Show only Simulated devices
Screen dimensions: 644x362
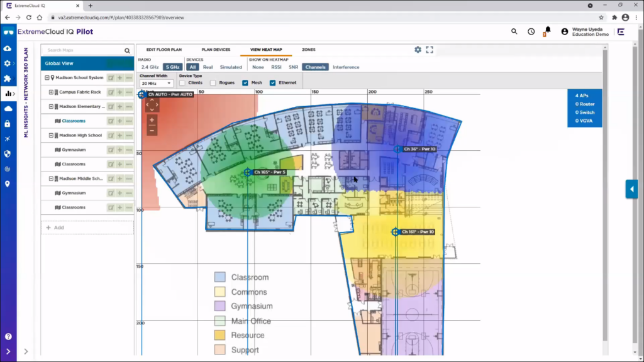click(231, 67)
